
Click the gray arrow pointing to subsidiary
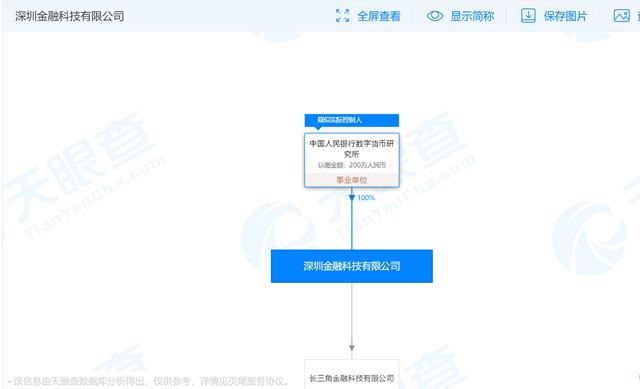[x=352, y=348]
